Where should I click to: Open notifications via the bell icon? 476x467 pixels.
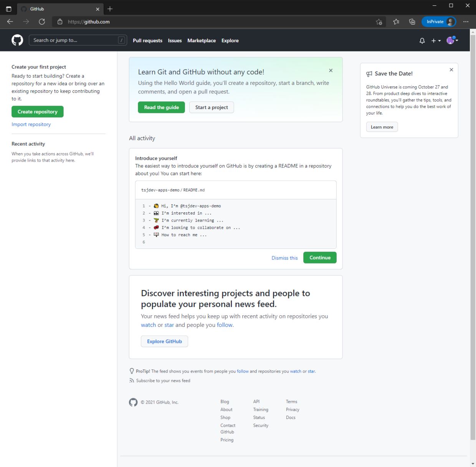pos(422,40)
